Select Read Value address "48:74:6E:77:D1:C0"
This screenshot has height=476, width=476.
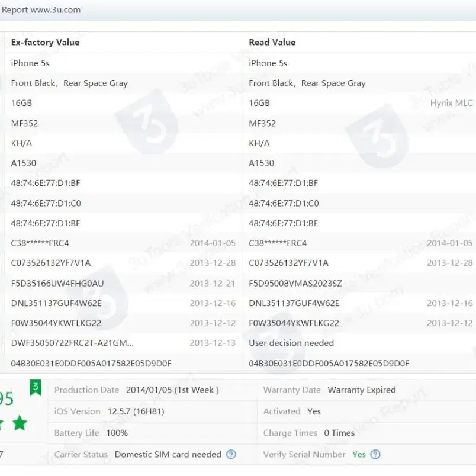pyautogui.click(x=284, y=204)
